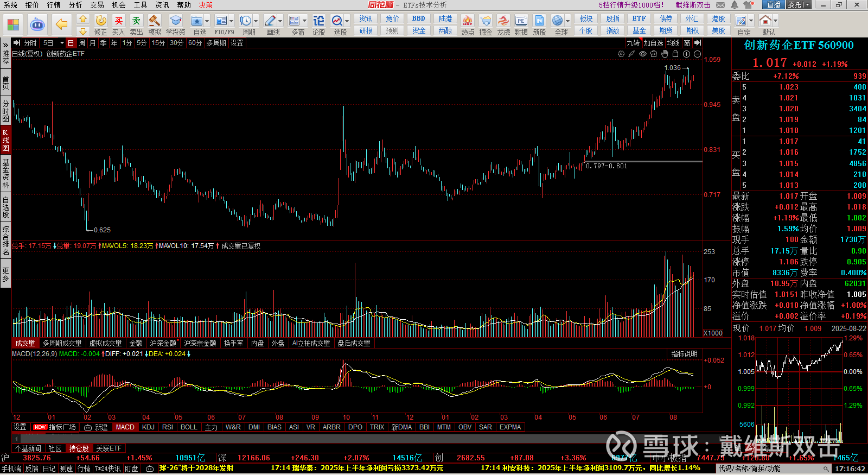Open the 基金资料 sidebar tab

tap(5, 174)
